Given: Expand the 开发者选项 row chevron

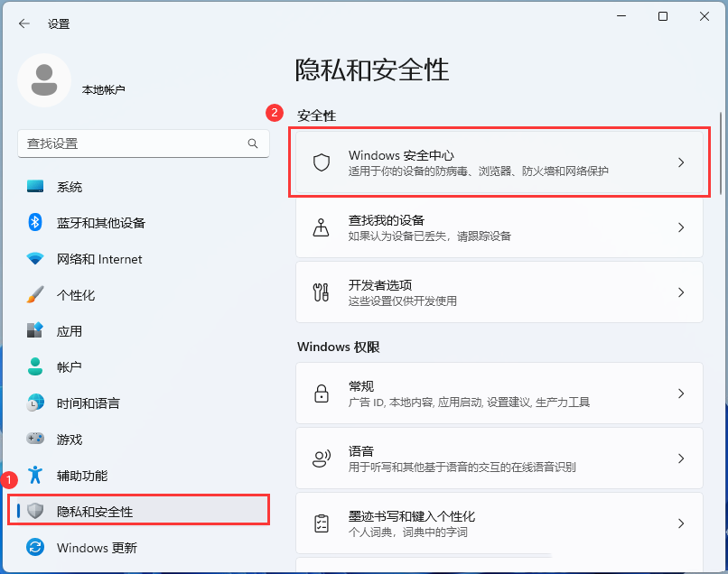Looking at the screenshot, I should (x=682, y=292).
